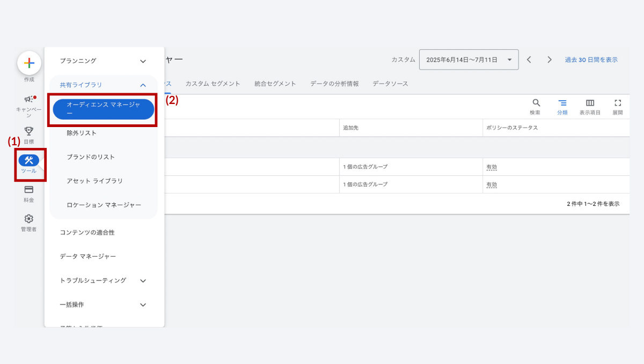Image resolution: width=644 pixels, height=364 pixels.
Task: Open キャンペーン megaphone icon in sidebar
Action: (29, 100)
